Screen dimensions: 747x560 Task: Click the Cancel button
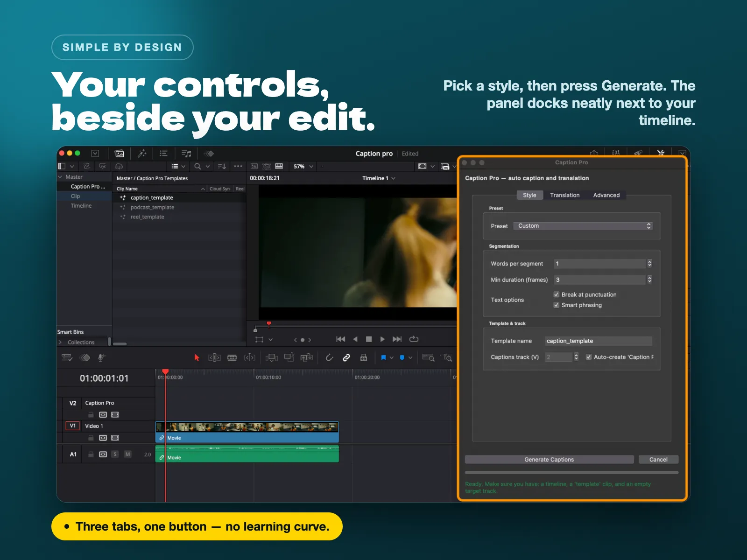tap(658, 460)
